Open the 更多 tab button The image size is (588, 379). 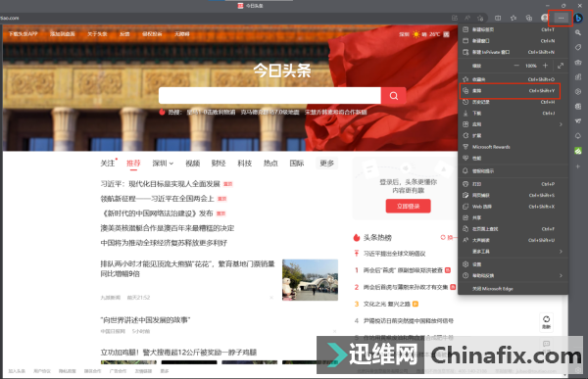[326, 164]
